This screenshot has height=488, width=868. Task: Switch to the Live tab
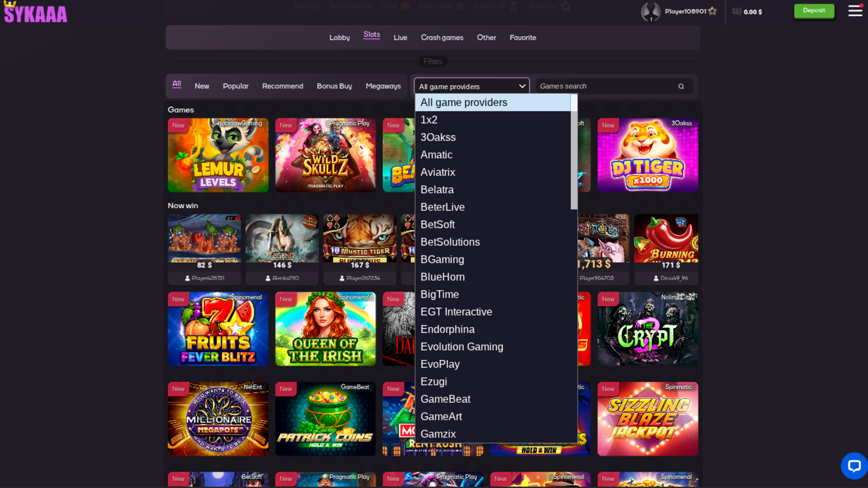[x=400, y=38]
